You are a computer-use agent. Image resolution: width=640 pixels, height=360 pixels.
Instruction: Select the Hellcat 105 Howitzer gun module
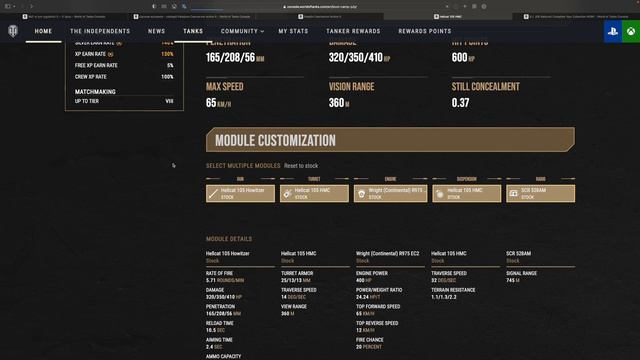click(240, 193)
